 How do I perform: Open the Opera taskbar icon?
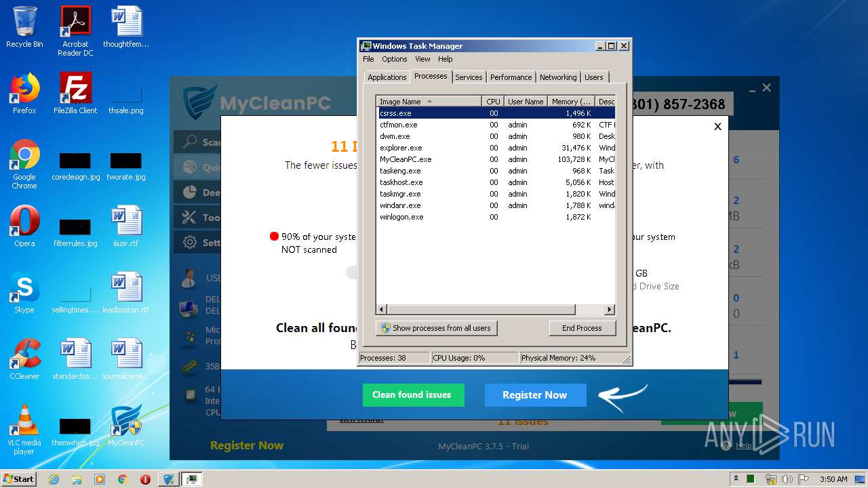(x=145, y=479)
